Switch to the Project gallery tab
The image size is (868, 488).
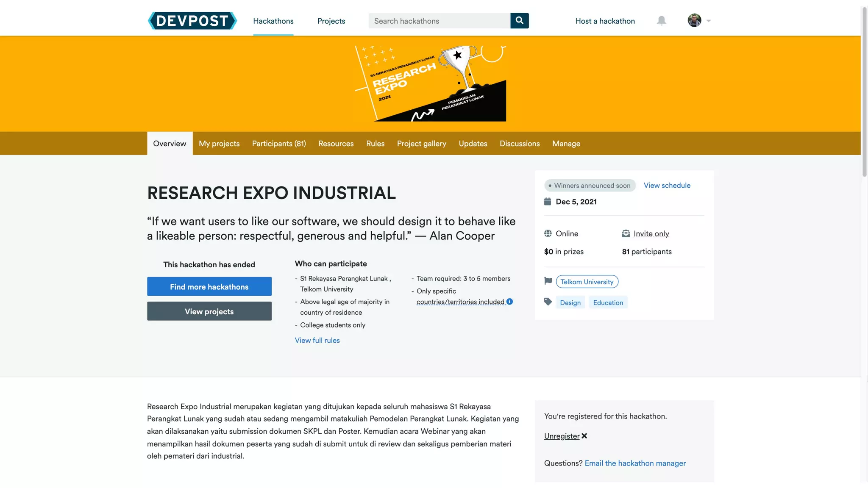click(421, 144)
